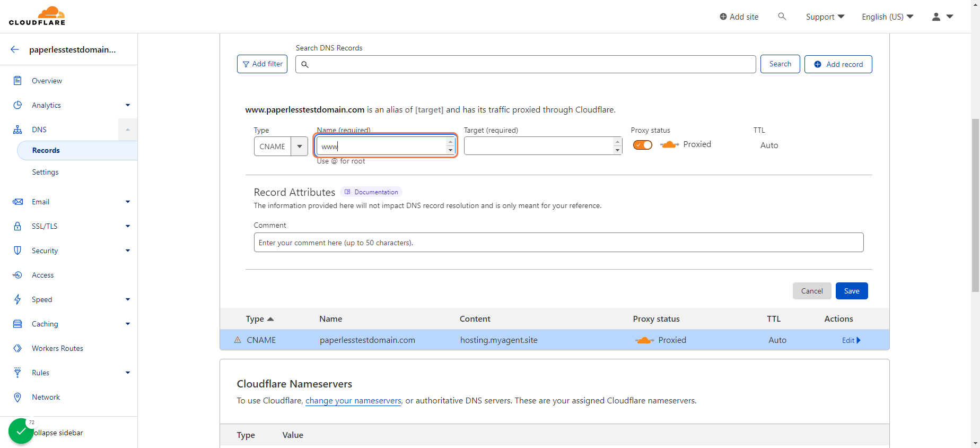Click the SSL/TLS padlock icon

tap(17, 226)
